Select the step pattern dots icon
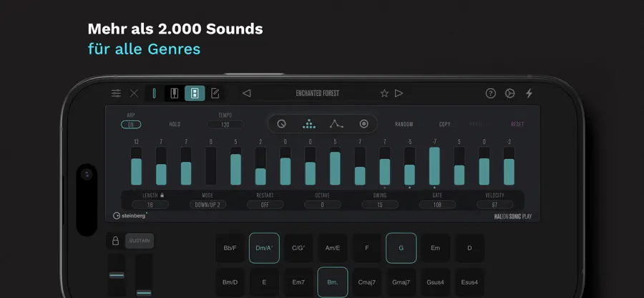Image resolution: width=644 pixels, height=298 pixels. pos(309,124)
